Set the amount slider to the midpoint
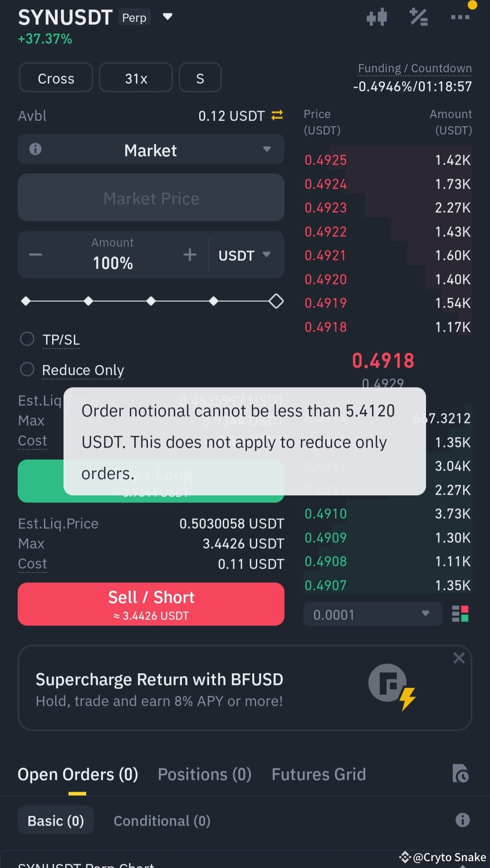Image resolution: width=490 pixels, height=868 pixels. 151,301
